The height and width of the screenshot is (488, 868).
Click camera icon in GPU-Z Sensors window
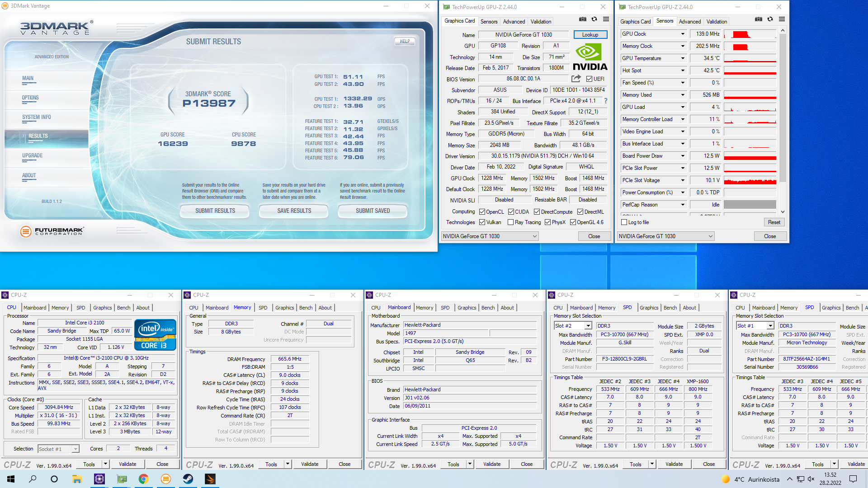coord(759,19)
